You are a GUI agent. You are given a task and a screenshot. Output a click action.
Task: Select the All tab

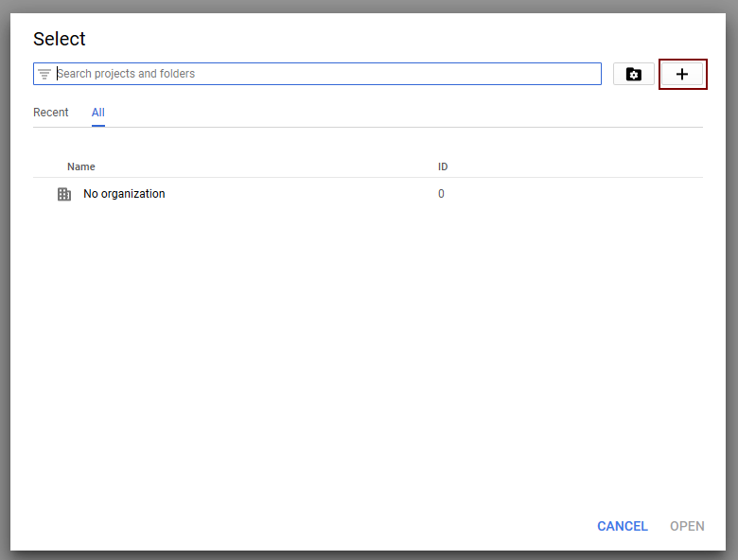tap(97, 113)
